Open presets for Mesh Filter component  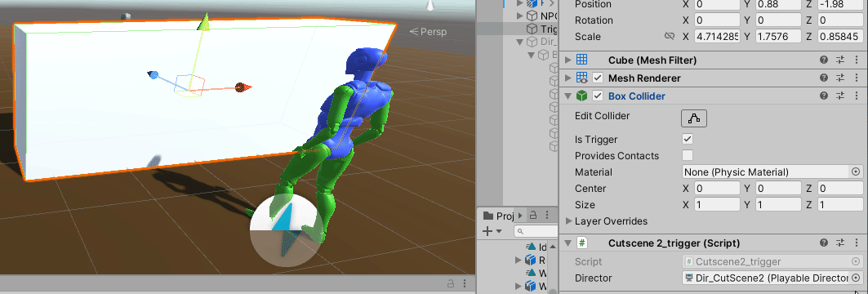coord(840,60)
